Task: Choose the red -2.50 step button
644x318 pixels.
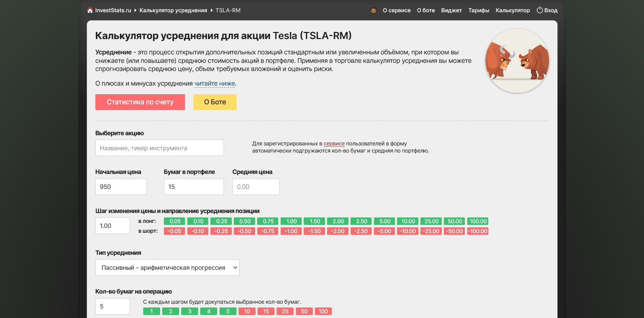Action: point(361,231)
